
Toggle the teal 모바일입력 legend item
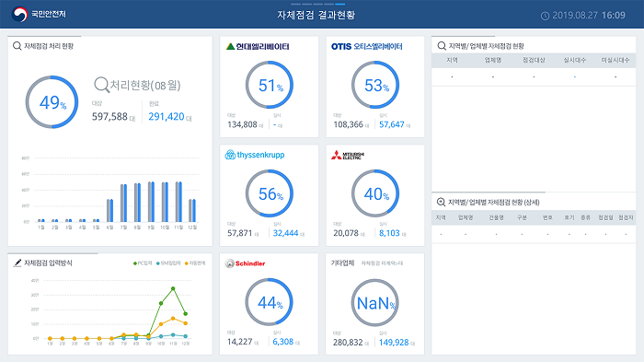(168, 263)
